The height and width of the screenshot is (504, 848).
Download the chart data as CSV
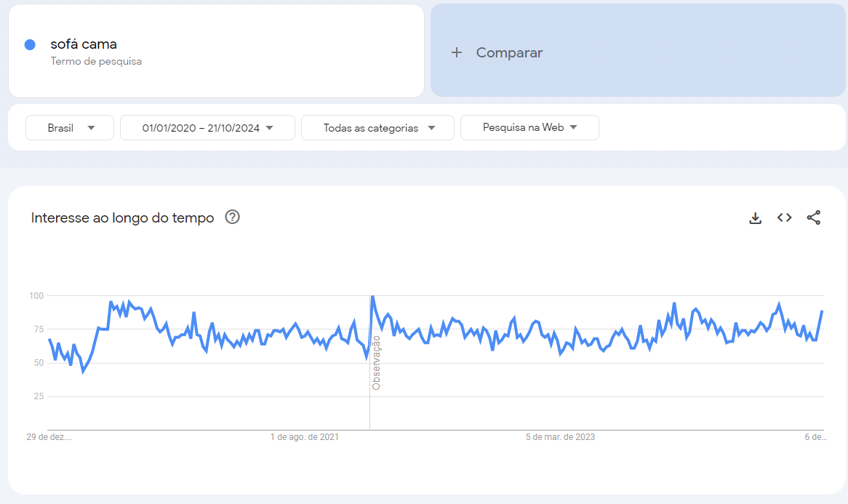[756, 218]
